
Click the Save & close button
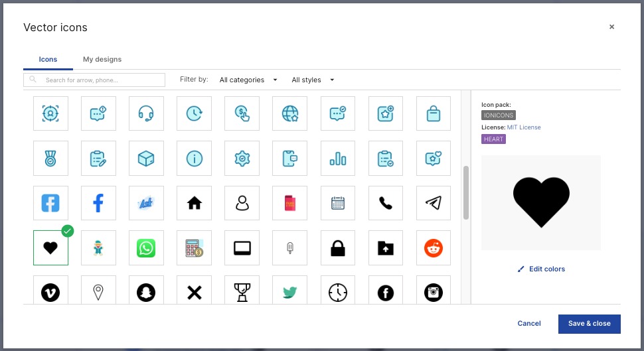pos(589,324)
